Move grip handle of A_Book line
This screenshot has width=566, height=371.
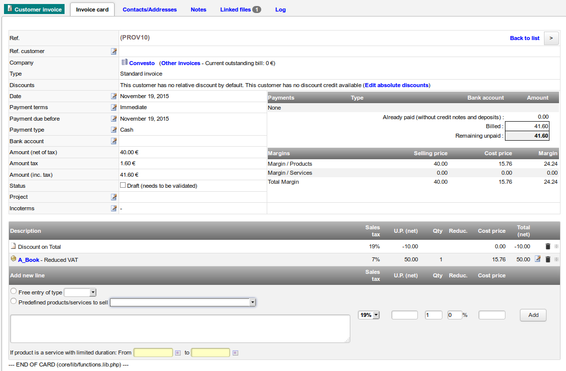(x=556, y=259)
